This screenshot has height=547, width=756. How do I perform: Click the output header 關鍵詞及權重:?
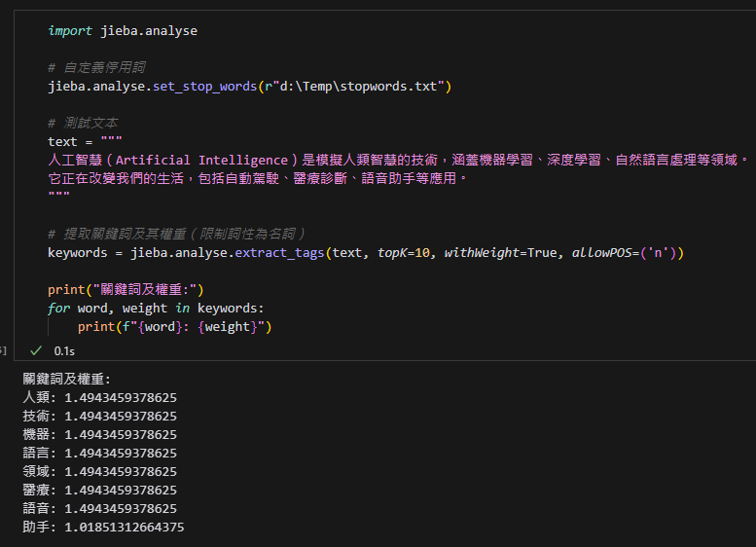pyautogui.click(x=67, y=380)
